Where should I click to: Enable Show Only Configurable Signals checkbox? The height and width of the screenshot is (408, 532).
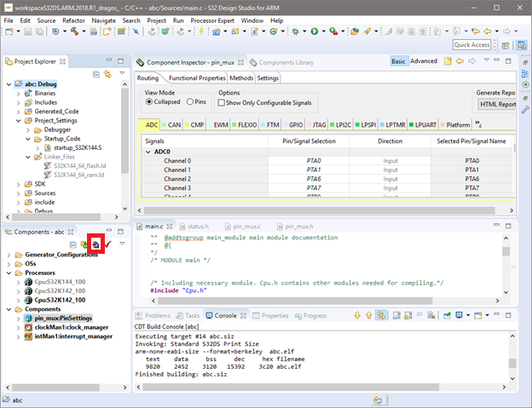coord(221,103)
